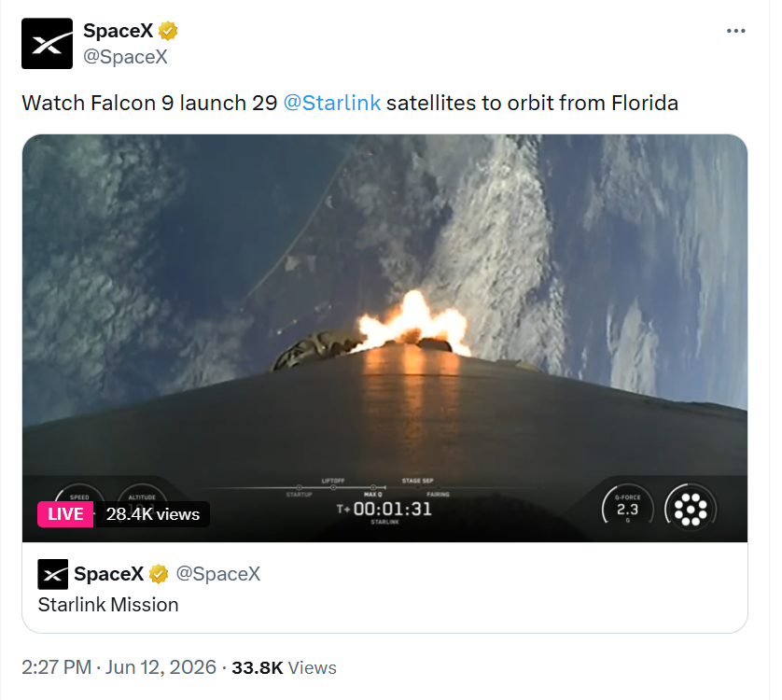Open the @Starlink mention link
The image size is (782, 700).
(332, 104)
